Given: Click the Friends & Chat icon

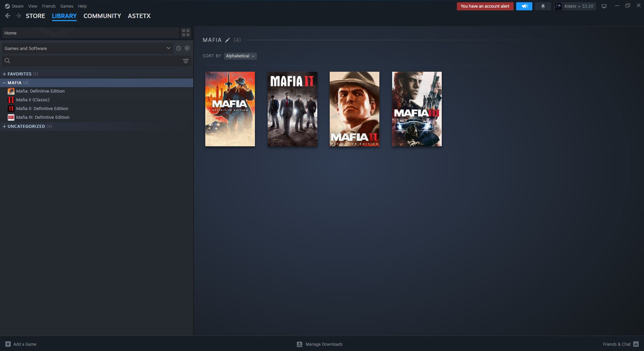Looking at the screenshot, I should [636, 344].
